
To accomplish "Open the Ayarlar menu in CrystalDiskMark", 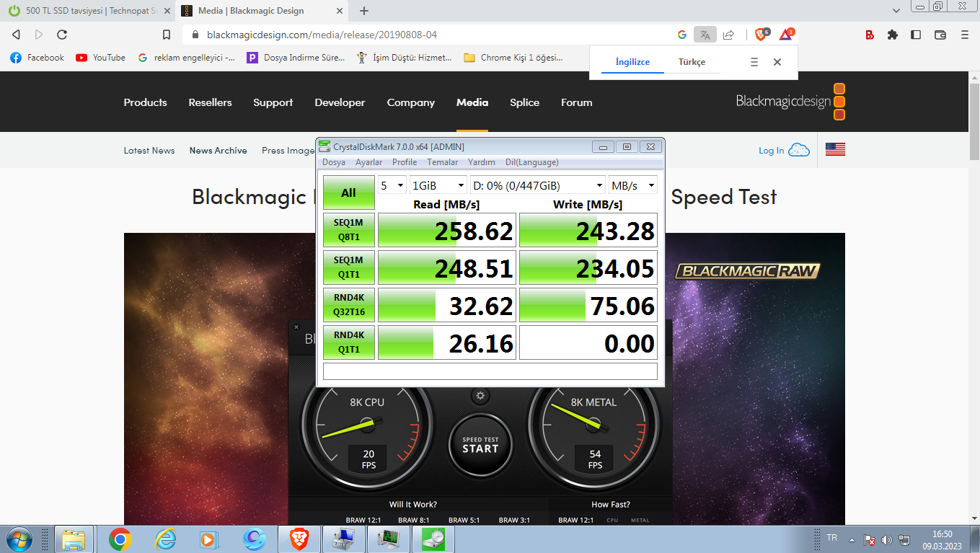I will [x=369, y=162].
